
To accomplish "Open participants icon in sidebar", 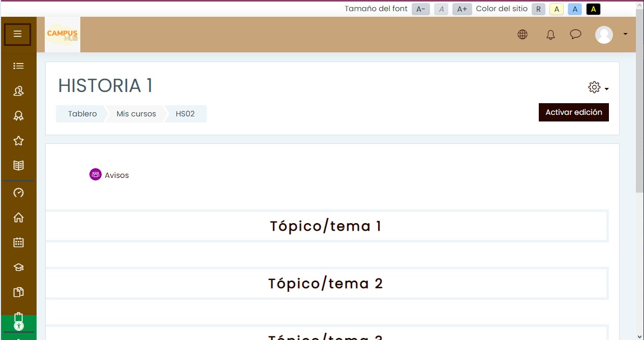I will click(x=18, y=91).
